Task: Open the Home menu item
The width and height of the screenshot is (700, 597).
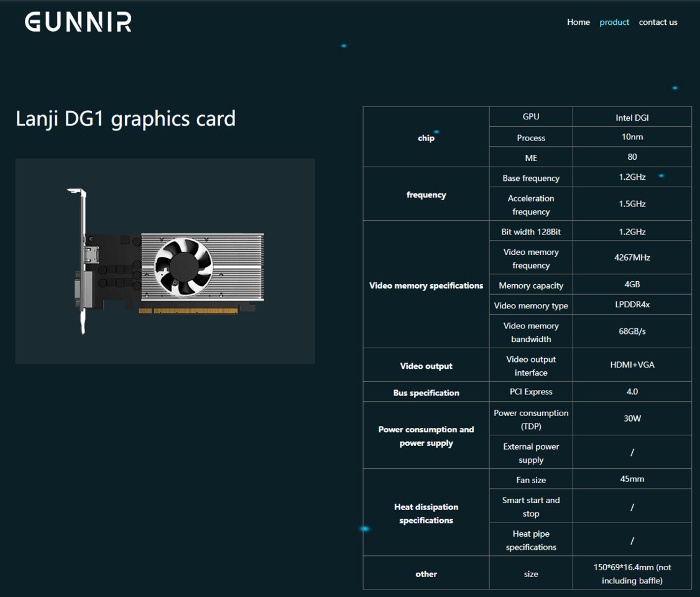Action: 578,22
